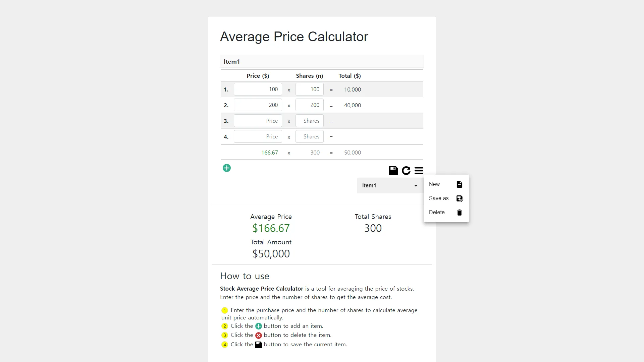
Task: Click the Delete trash can icon
Action: pos(460,213)
